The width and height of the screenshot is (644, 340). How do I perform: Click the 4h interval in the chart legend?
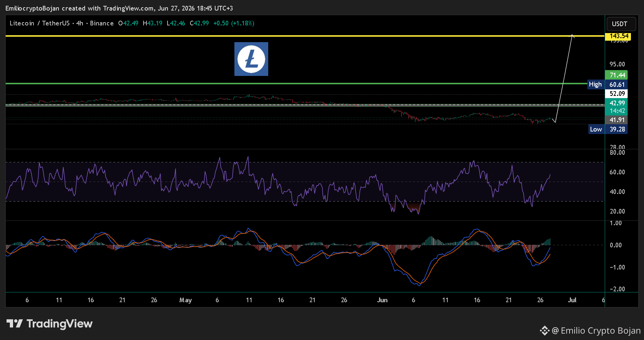(80, 23)
